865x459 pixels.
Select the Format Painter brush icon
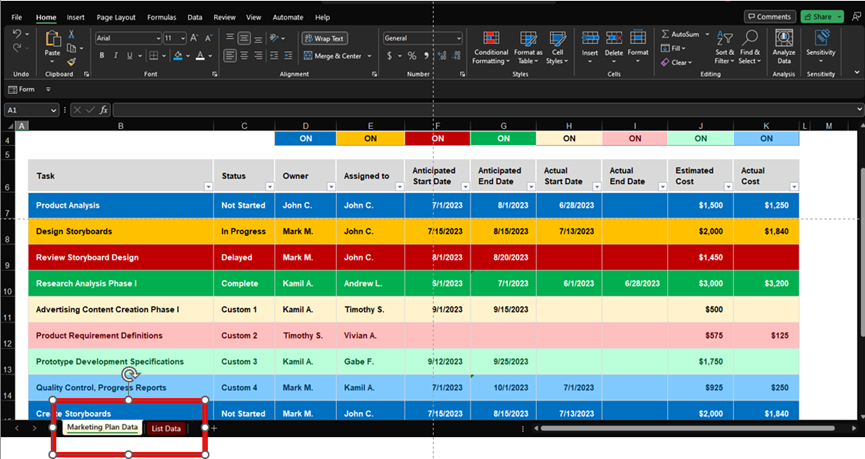point(71,62)
